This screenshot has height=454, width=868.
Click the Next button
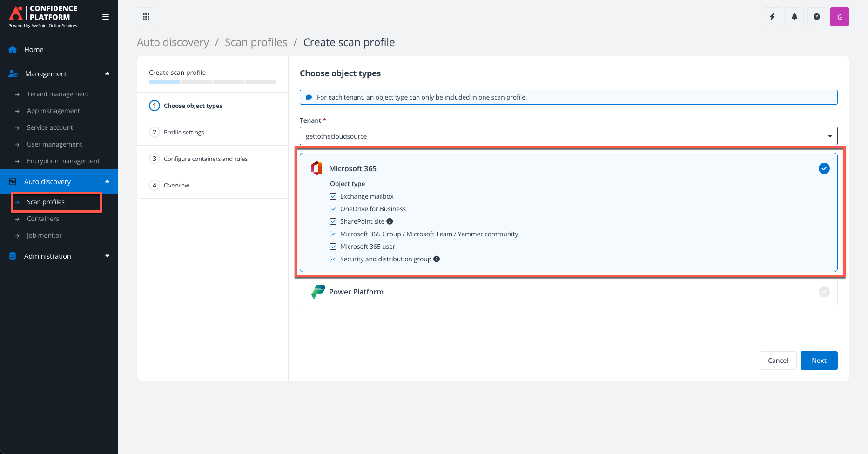819,360
